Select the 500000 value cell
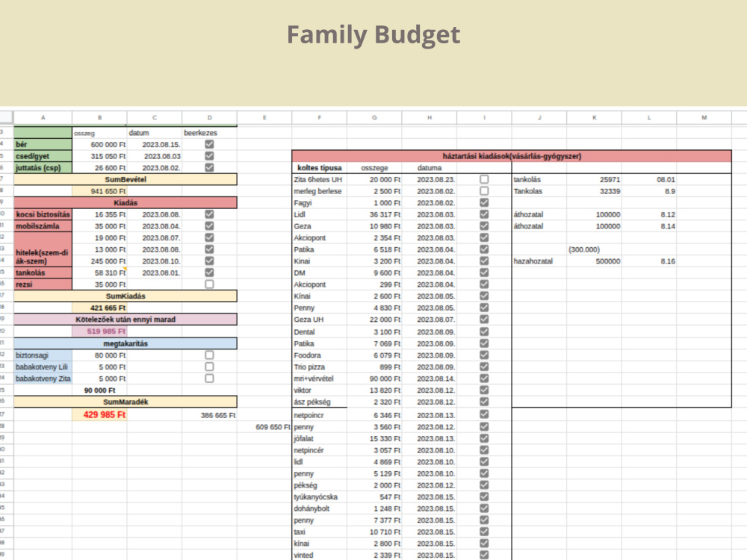747x560 pixels. click(x=594, y=261)
